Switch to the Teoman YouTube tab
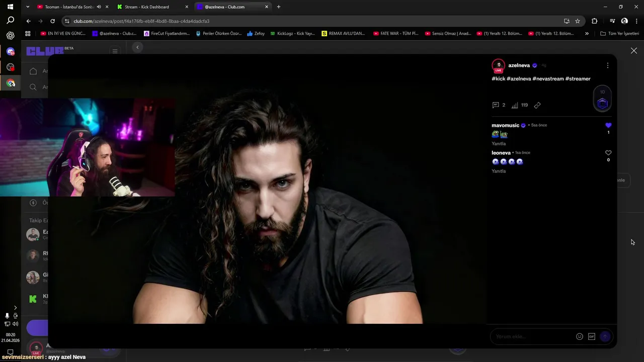The width and height of the screenshot is (644, 362). pos(69,7)
